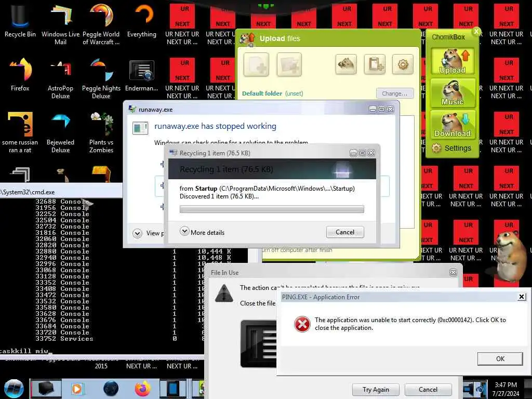Screen dimensions: 532x399
Task: Click the cmd.exe window title bar
Action: [x=61, y=192]
